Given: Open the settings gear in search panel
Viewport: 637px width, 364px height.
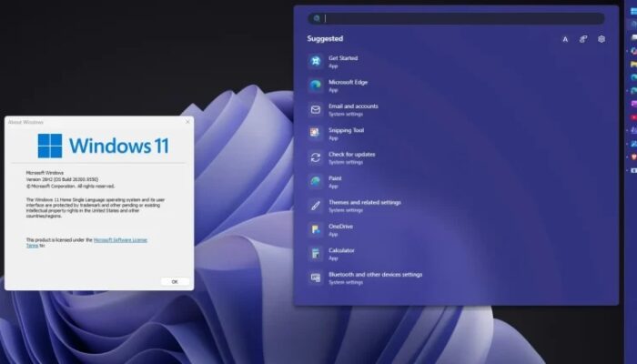Looking at the screenshot, I should coord(602,39).
